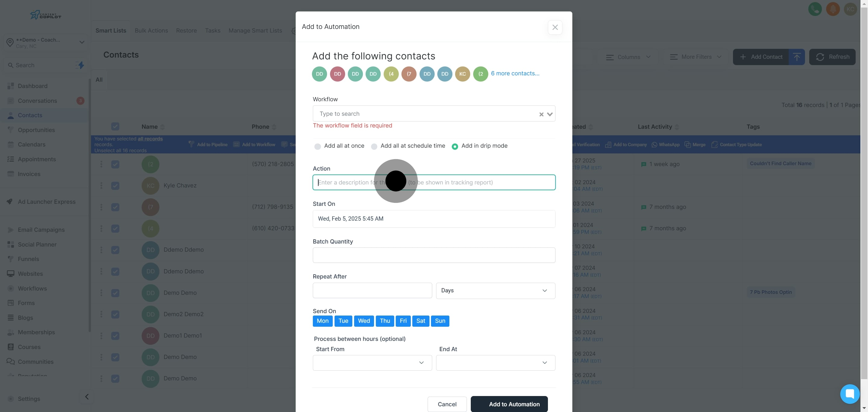Image resolution: width=868 pixels, height=412 pixels.
Task: Open the Start From hours dropdown
Action: point(372,363)
